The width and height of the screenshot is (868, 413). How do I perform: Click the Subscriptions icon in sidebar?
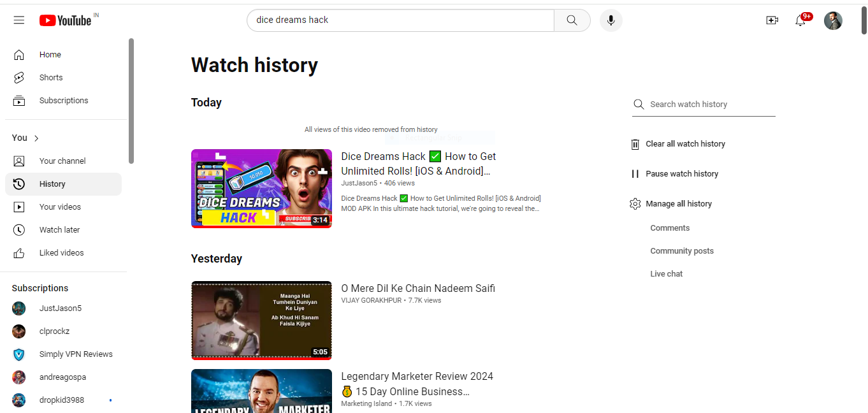(19, 101)
